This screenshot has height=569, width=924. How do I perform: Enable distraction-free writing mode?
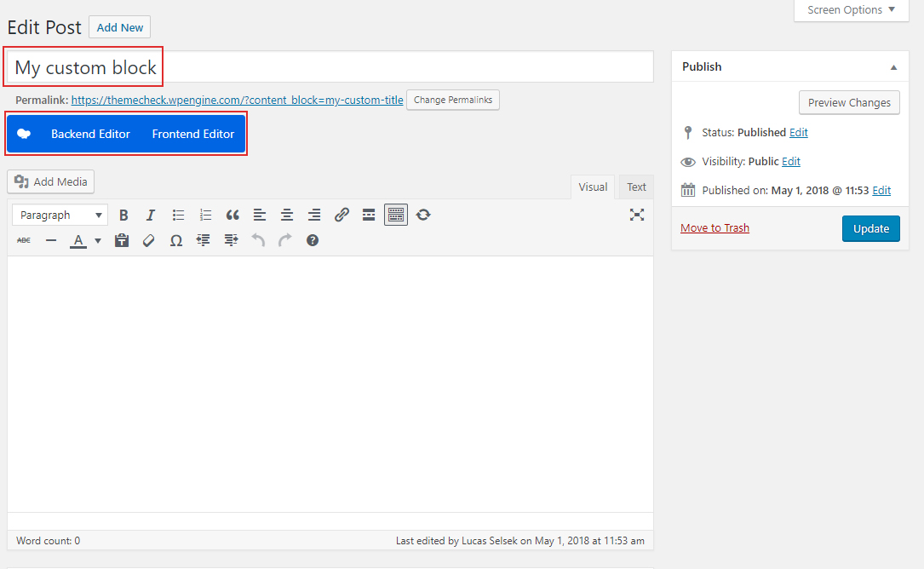pyautogui.click(x=636, y=215)
